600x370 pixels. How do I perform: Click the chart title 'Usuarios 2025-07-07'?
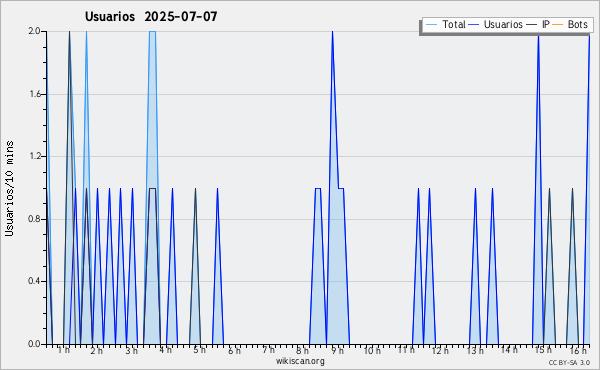[151, 16]
